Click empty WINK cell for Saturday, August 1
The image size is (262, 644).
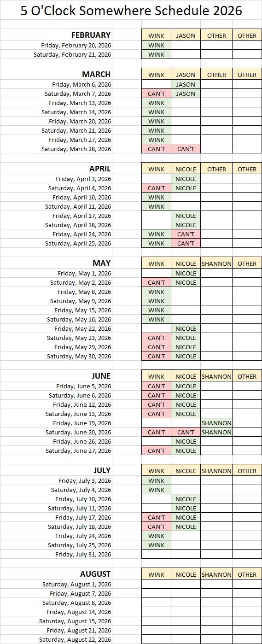point(156,584)
